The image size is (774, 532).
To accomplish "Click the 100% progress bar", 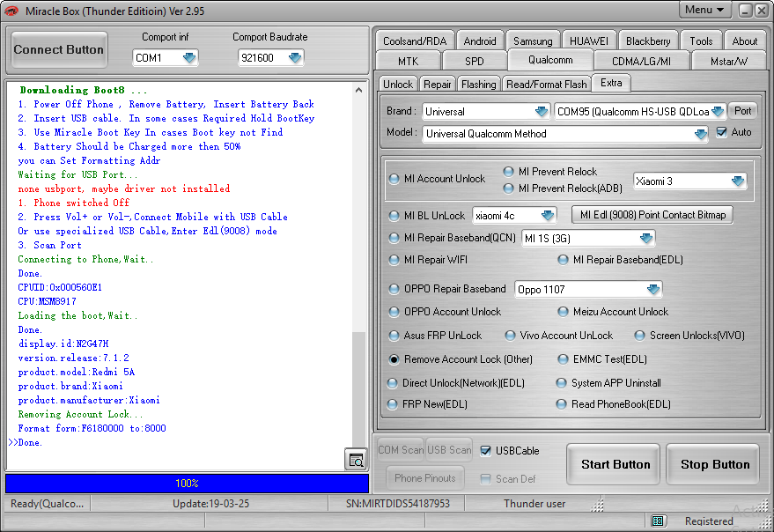I will 187,483.
